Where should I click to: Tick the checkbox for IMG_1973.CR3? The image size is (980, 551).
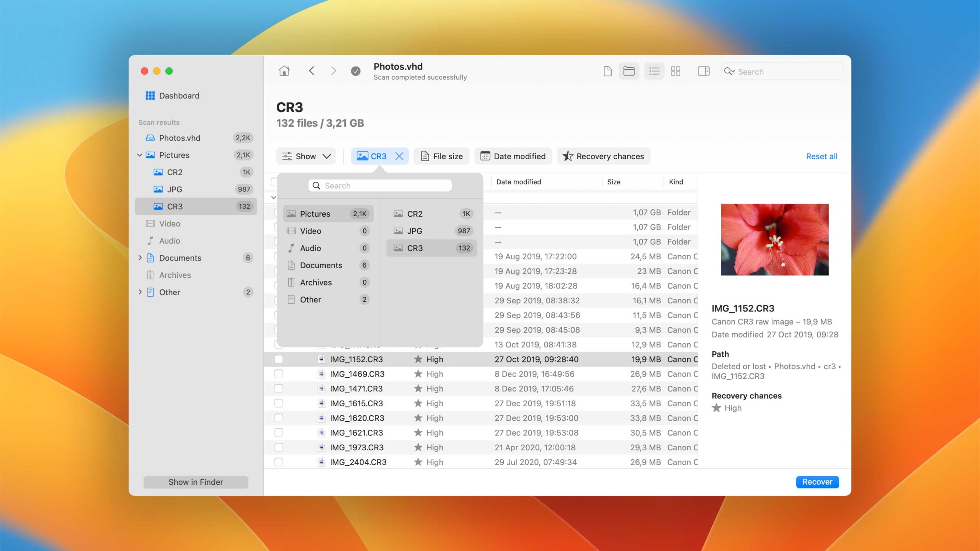[279, 447]
